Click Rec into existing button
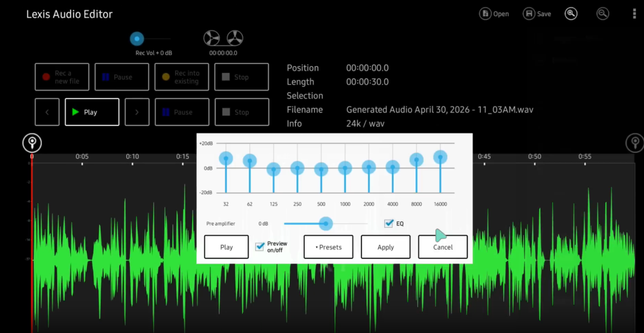Screen dimensions: 644x333 181,77
